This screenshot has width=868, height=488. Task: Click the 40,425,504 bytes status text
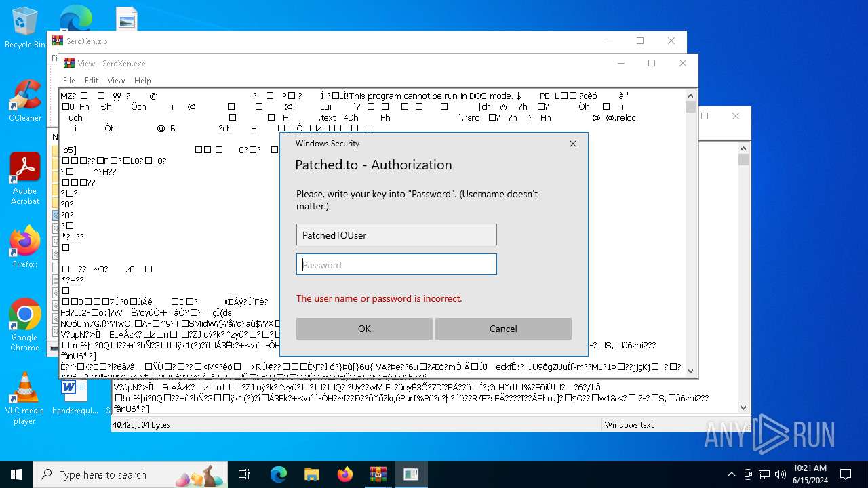[142, 425]
